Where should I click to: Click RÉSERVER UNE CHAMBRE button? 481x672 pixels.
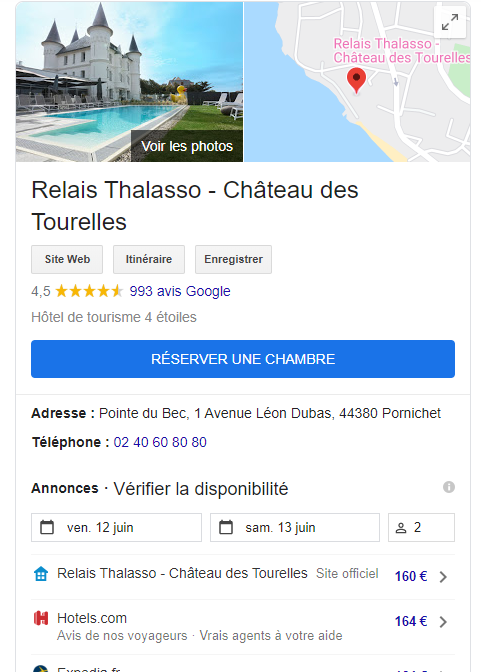click(243, 359)
